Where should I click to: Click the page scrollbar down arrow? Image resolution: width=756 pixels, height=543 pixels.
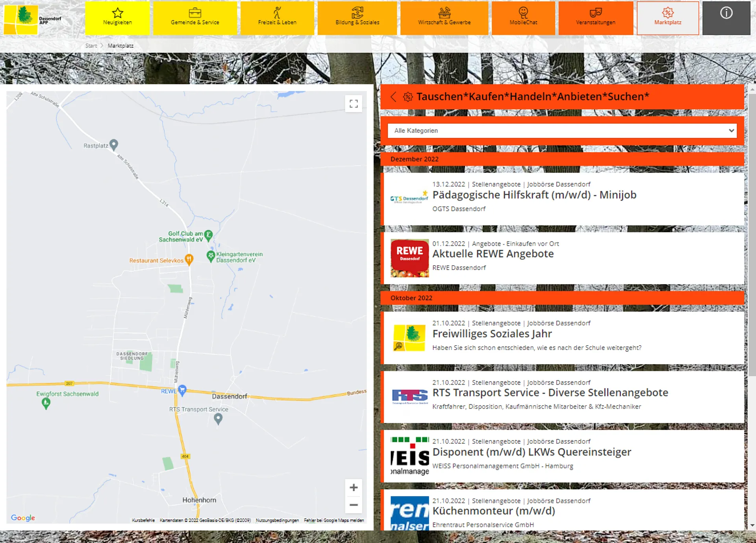coord(752,525)
